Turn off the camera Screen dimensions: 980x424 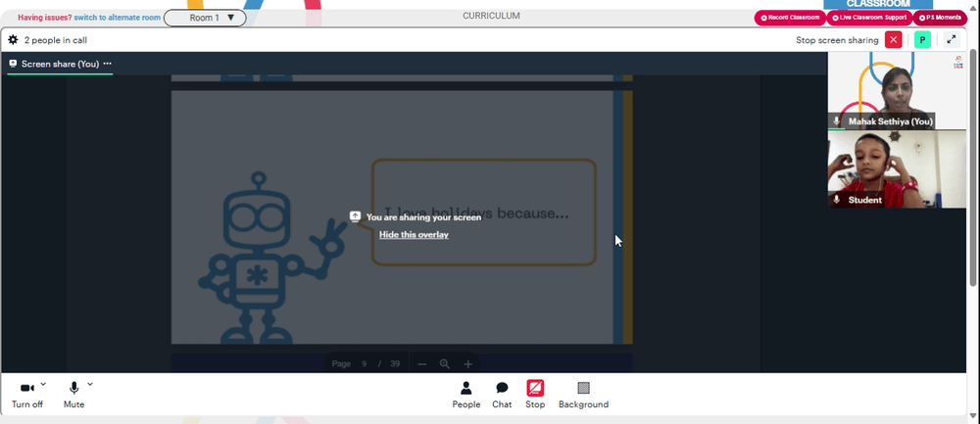[x=26, y=396]
